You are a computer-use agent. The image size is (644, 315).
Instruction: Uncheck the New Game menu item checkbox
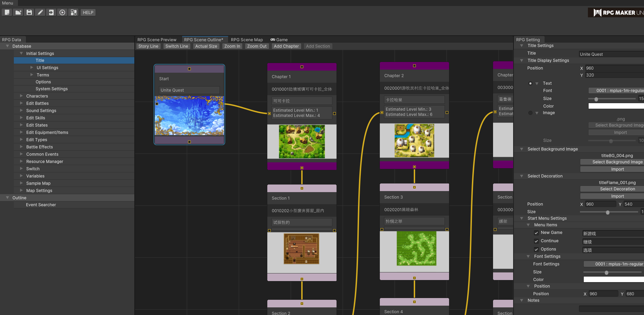tap(536, 233)
